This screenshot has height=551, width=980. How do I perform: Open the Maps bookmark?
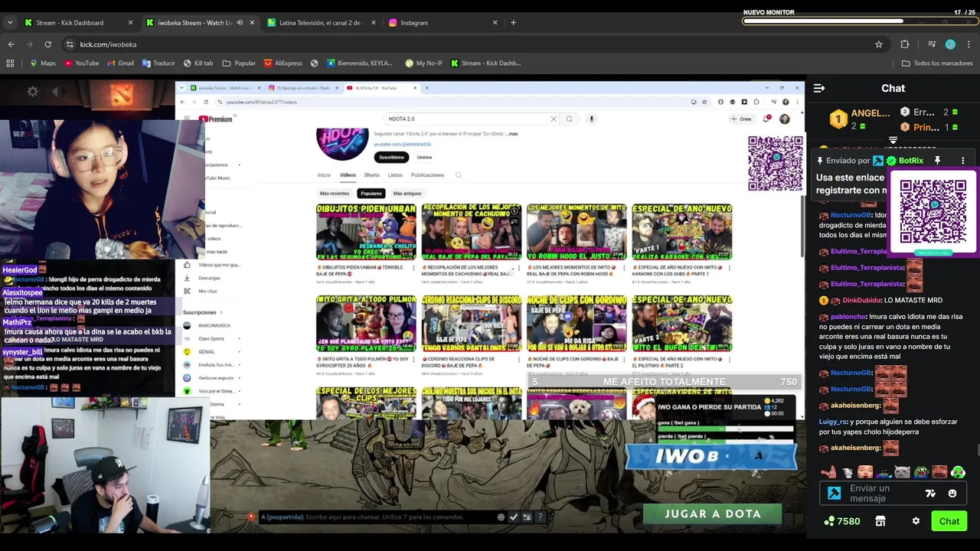tap(42, 63)
